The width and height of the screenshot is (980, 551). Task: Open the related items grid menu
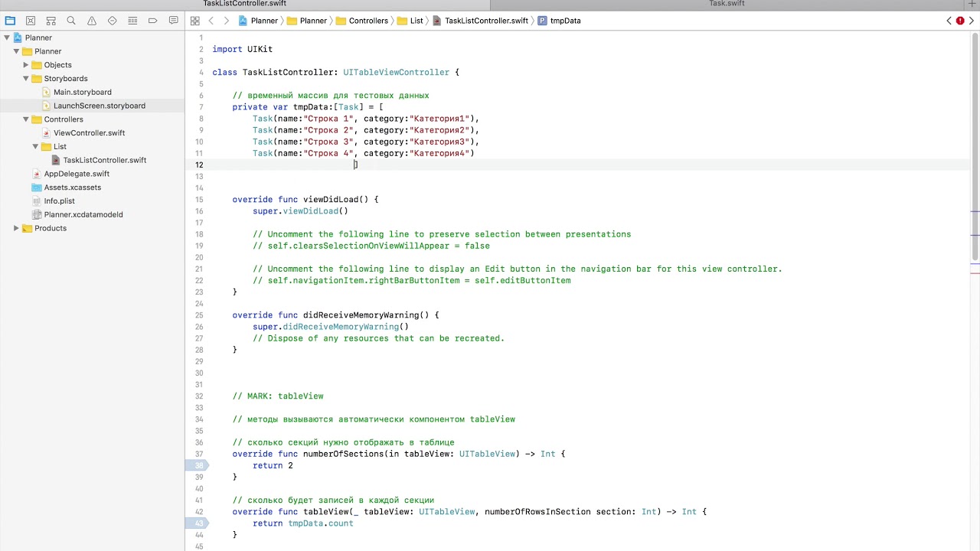(x=195, y=21)
